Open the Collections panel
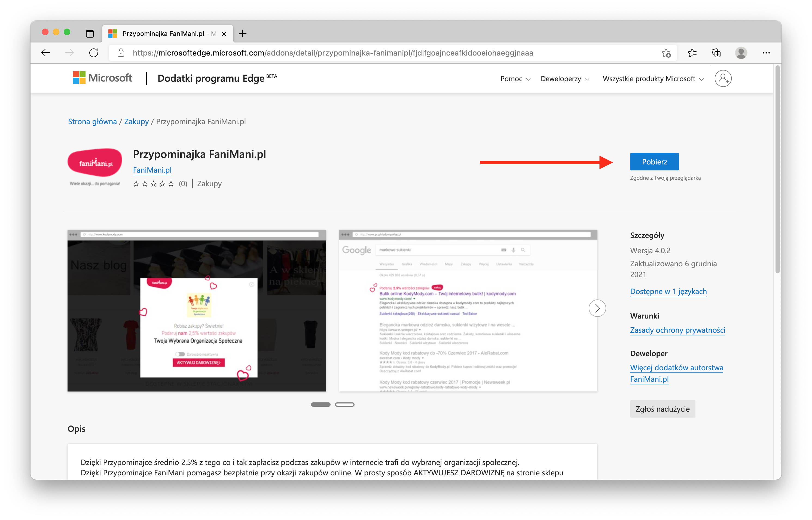This screenshot has width=812, height=520. (x=716, y=53)
